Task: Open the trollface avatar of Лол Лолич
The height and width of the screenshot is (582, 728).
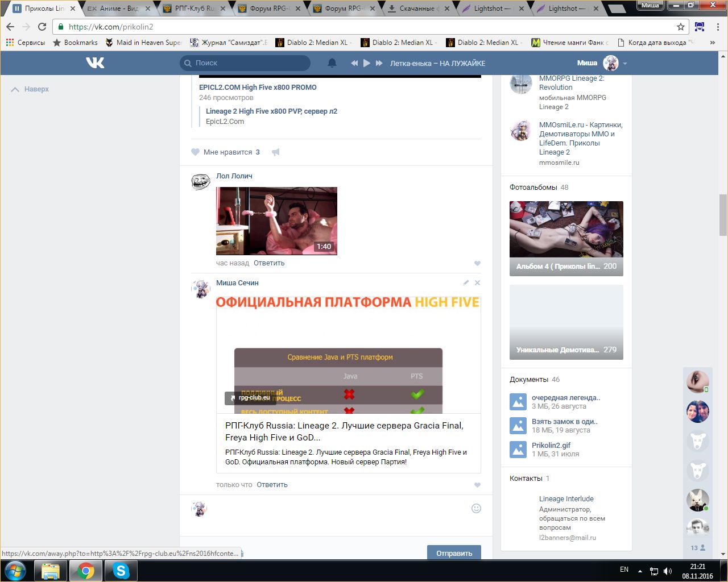Action: click(x=200, y=181)
